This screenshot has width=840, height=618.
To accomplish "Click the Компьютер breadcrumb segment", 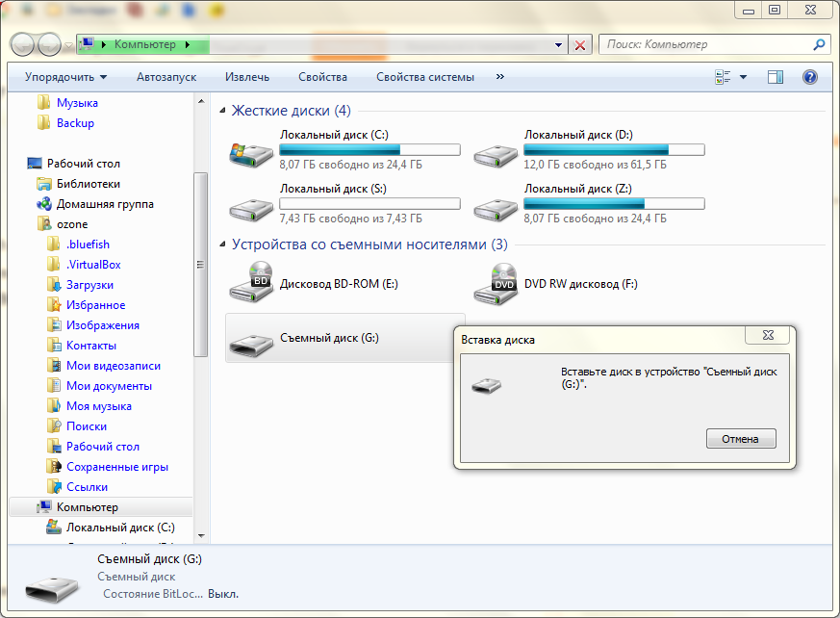I will coord(145,44).
